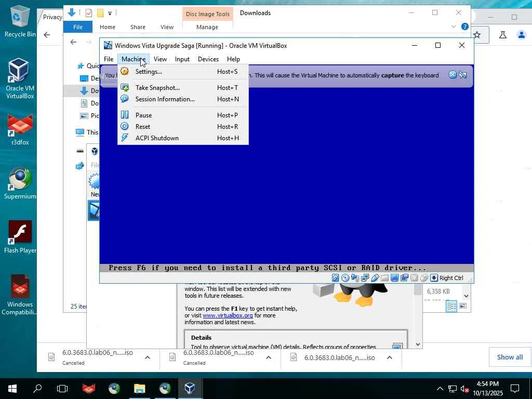Open Recycle Bin desktop icon
Screen dimensions: 532x399
click(20, 21)
